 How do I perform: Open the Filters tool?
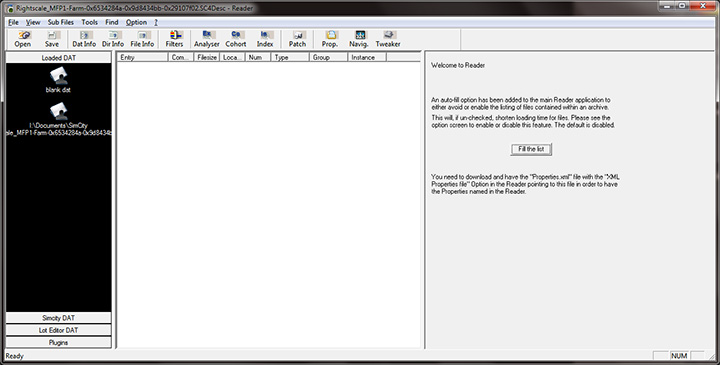(174, 39)
